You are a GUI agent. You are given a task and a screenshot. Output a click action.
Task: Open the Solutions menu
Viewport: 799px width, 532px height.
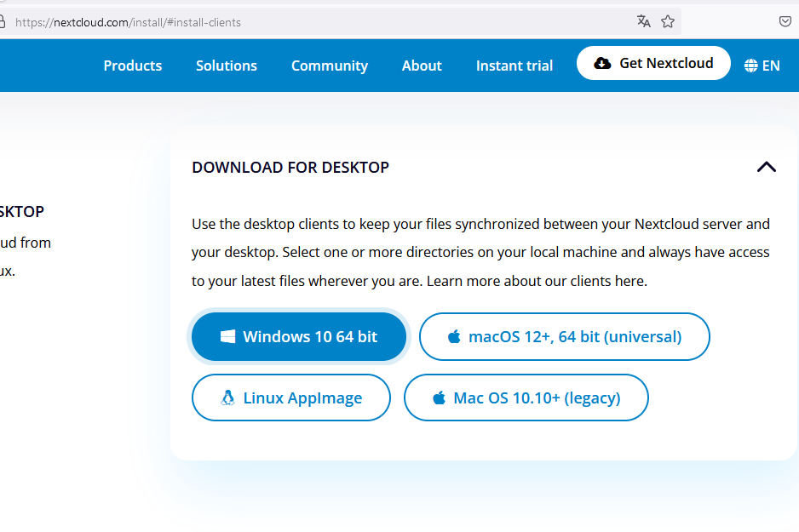click(226, 66)
